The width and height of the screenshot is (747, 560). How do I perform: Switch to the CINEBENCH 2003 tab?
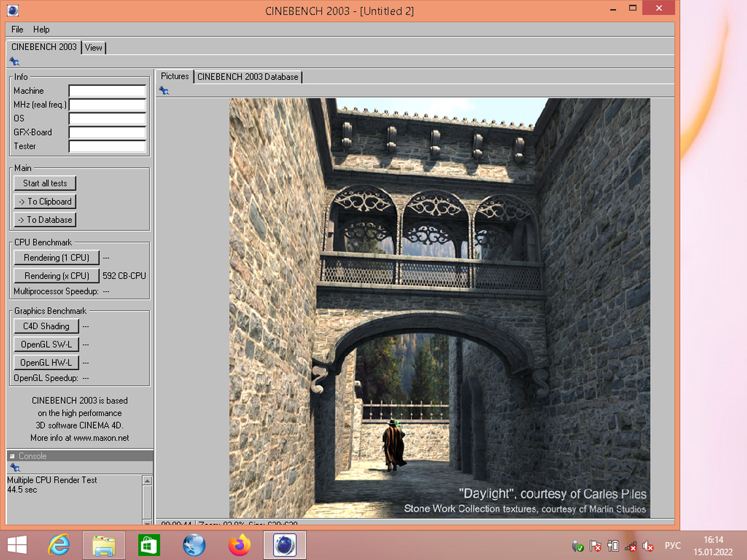[x=44, y=47]
